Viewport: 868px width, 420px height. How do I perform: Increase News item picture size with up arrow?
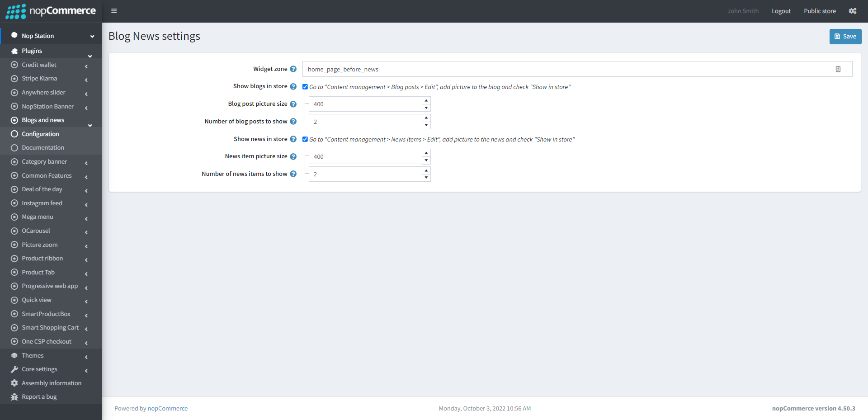point(426,153)
